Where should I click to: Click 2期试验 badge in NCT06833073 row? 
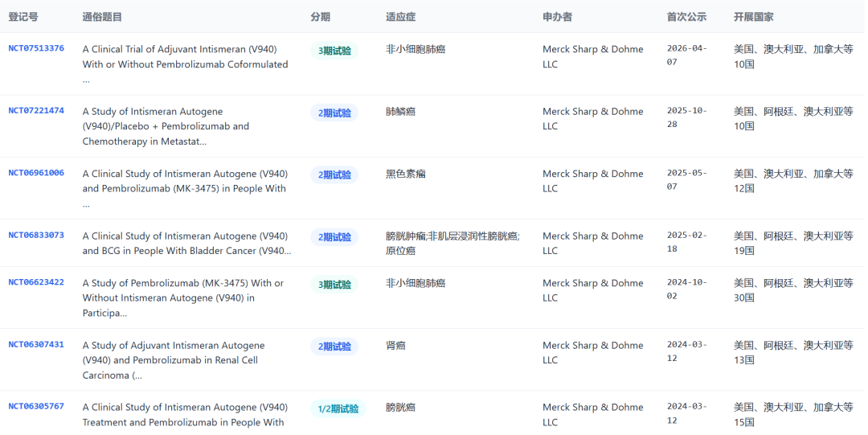(334, 237)
